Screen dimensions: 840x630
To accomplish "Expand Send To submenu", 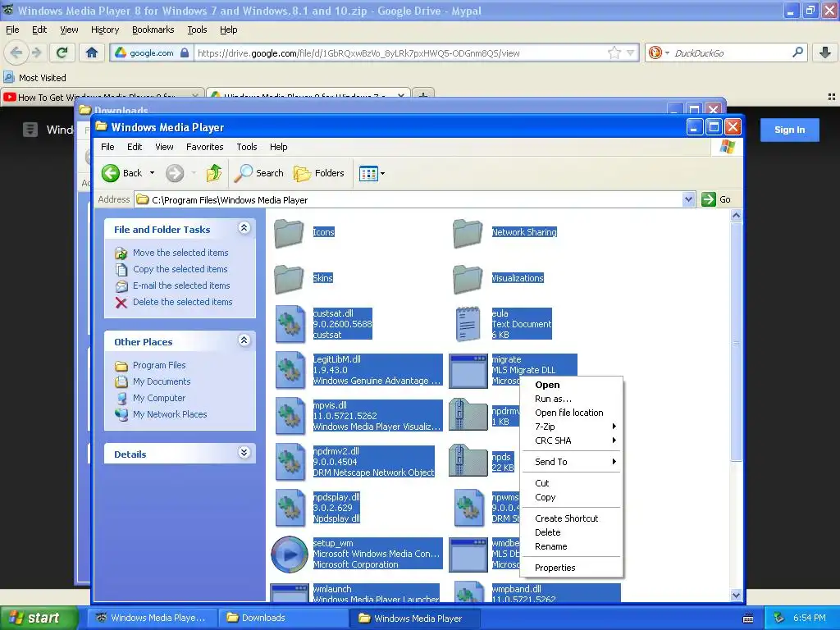I will pyautogui.click(x=571, y=462).
